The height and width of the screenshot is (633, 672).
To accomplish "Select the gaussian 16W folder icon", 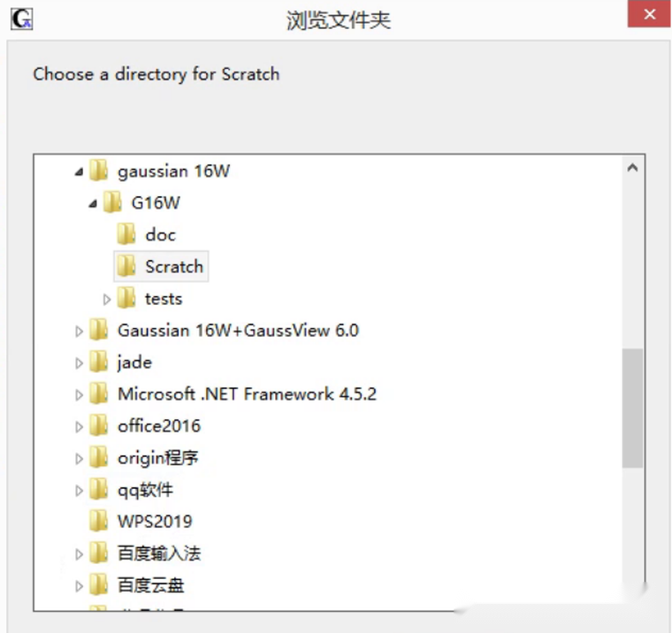I will (x=98, y=170).
